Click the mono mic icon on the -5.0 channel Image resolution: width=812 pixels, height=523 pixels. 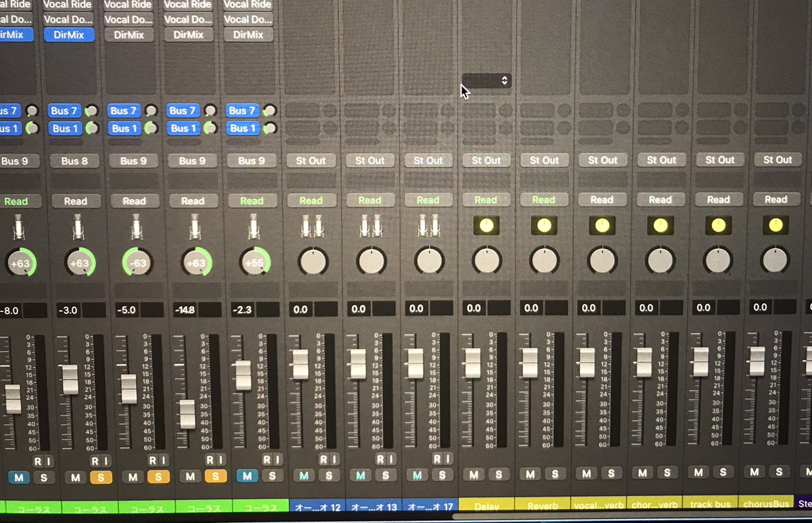137,227
